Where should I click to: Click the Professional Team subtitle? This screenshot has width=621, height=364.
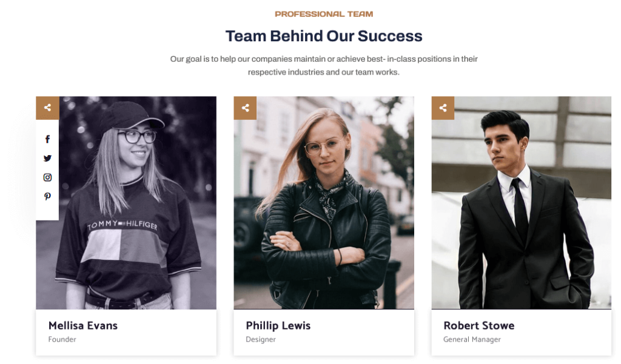coord(324,14)
